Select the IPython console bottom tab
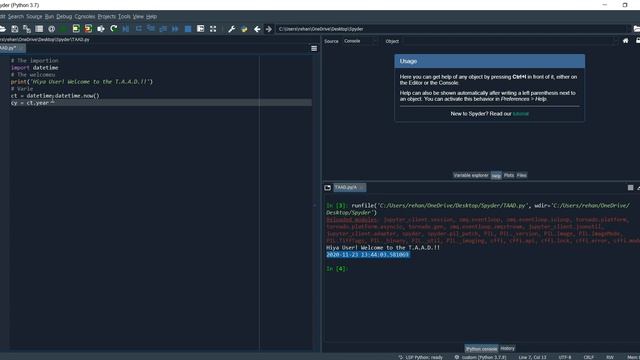 pyautogui.click(x=482, y=349)
